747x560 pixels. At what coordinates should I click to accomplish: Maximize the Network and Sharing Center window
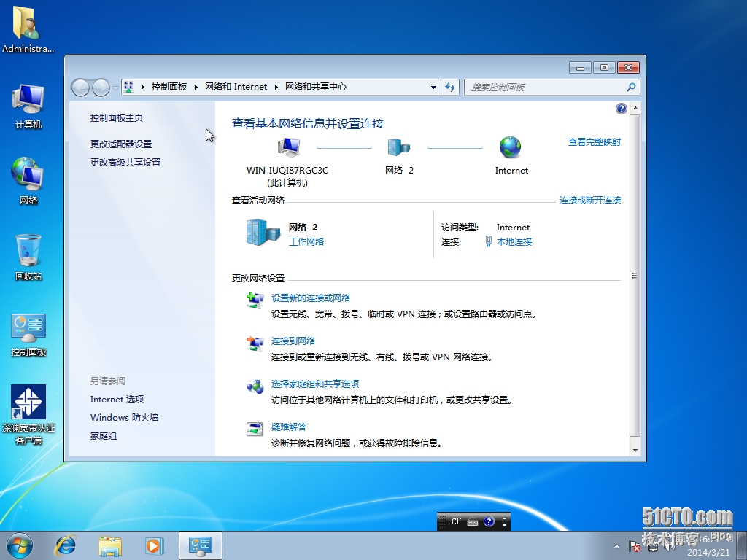coord(604,68)
